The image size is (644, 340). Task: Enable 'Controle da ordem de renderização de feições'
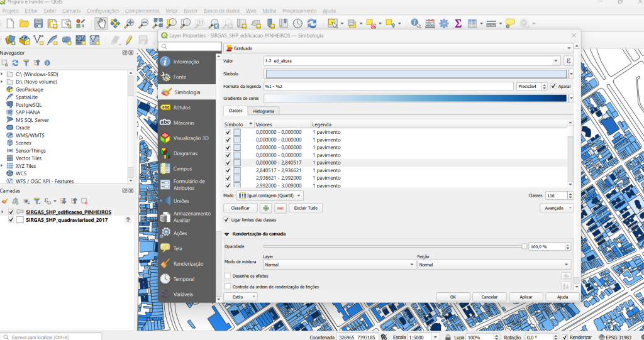[x=228, y=287]
